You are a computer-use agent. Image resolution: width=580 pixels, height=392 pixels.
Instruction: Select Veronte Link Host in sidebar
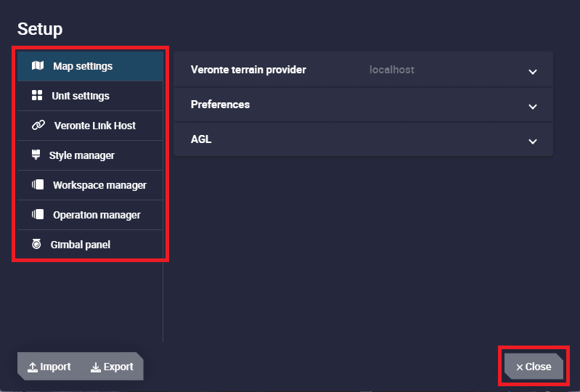coord(90,126)
